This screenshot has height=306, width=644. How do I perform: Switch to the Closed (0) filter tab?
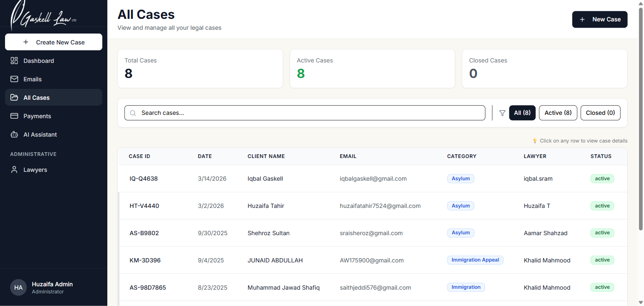pyautogui.click(x=600, y=113)
